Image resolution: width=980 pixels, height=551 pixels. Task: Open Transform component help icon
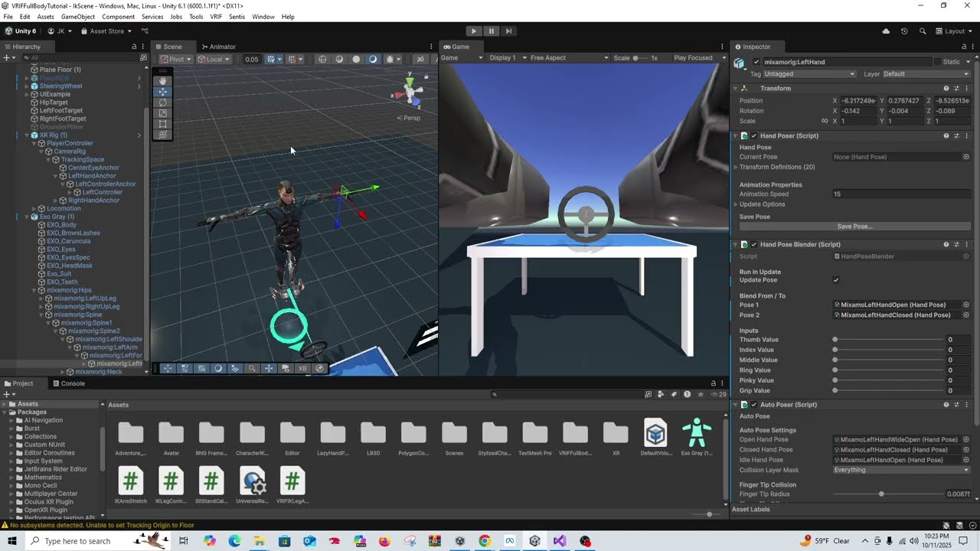tap(946, 89)
